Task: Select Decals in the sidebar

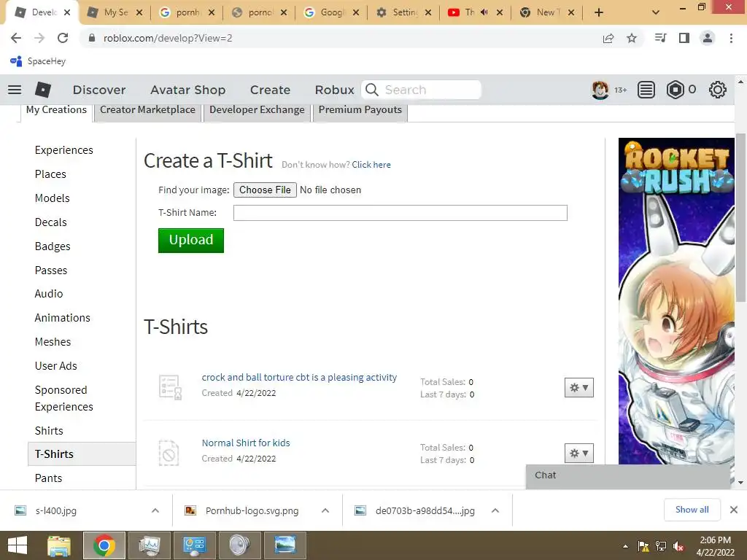Action: pyautogui.click(x=50, y=222)
